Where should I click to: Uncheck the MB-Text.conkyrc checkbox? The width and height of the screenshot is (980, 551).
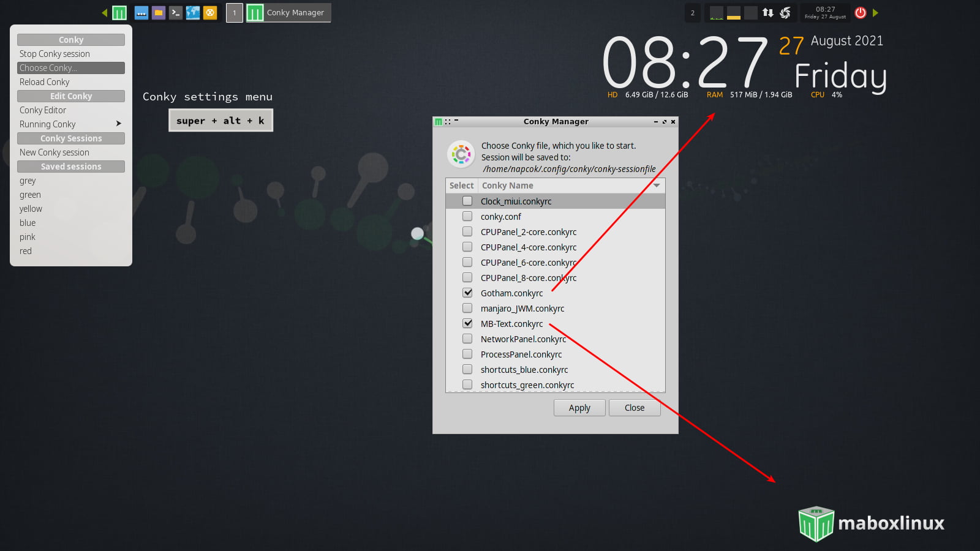point(467,323)
